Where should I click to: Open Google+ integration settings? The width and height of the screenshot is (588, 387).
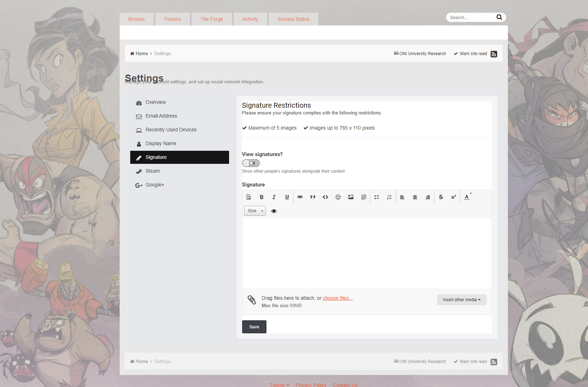180,185
